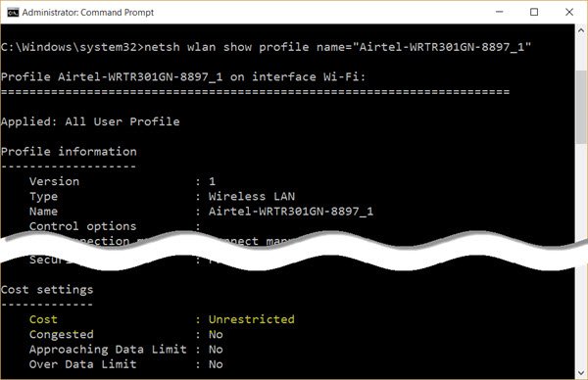
Task: Click the netsh wlan show profile command line
Action: pos(266,47)
